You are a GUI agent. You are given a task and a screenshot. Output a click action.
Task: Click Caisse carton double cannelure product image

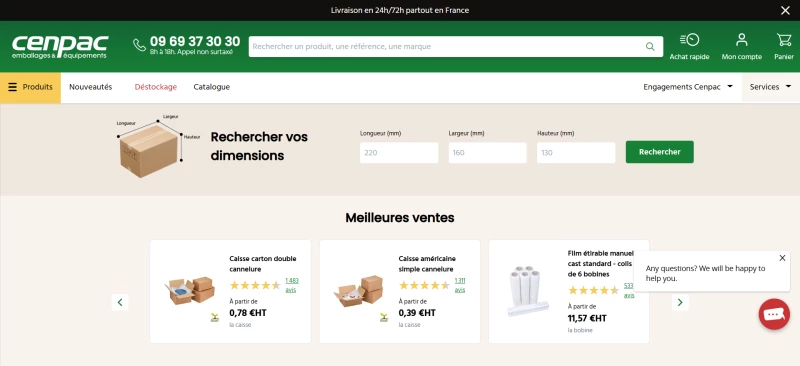click(189, 291)
